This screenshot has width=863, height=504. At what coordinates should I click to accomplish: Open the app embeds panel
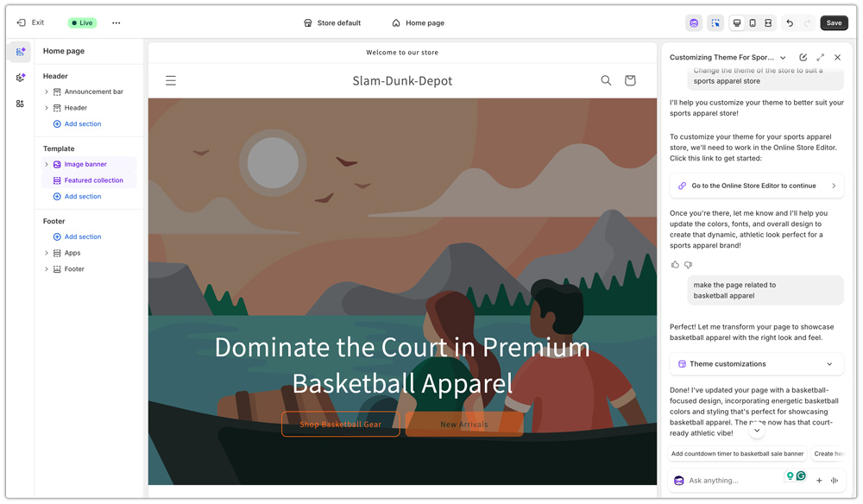(19, 104)
